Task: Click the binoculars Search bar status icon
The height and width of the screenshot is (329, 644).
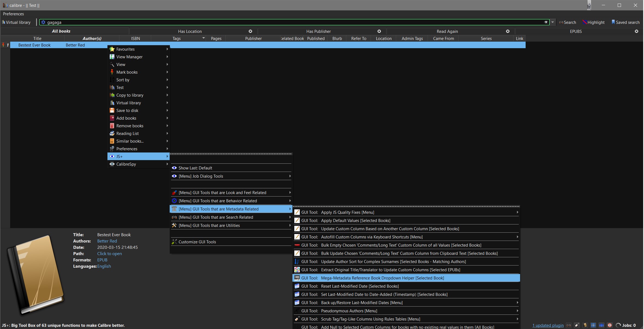Action: [569, 325]
